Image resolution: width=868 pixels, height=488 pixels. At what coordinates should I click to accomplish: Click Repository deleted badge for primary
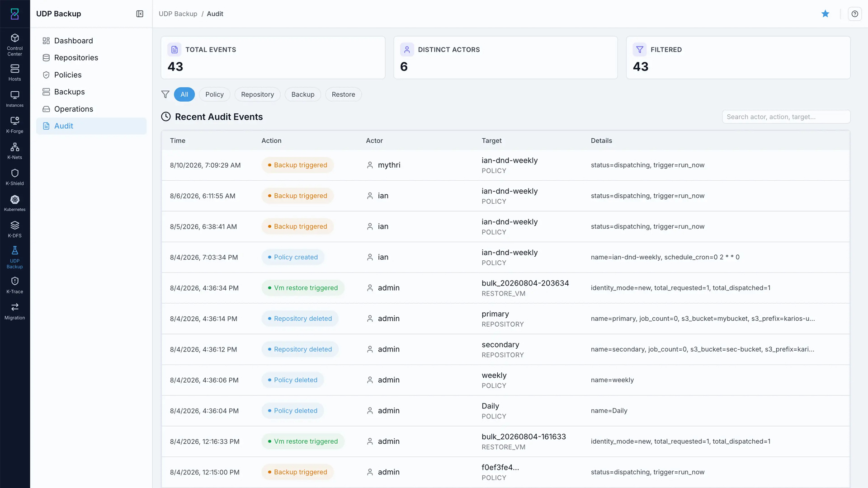click(x=300, y=319)
